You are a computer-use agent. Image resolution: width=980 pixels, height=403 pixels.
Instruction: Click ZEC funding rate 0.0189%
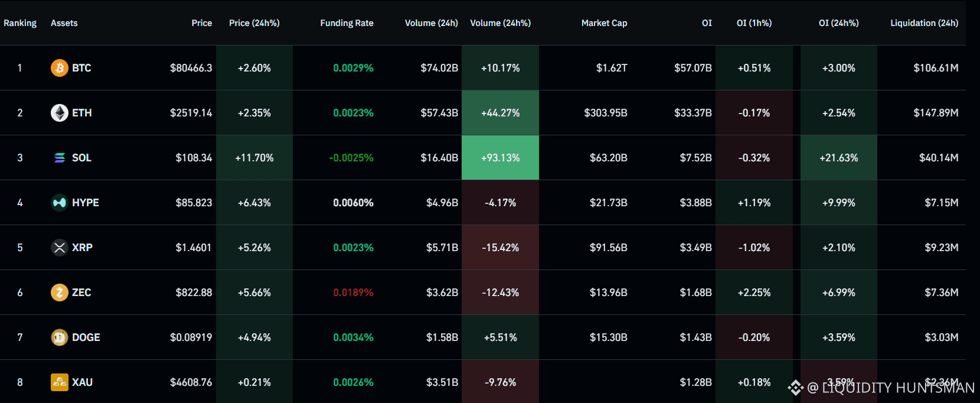[x=354, y=292]
